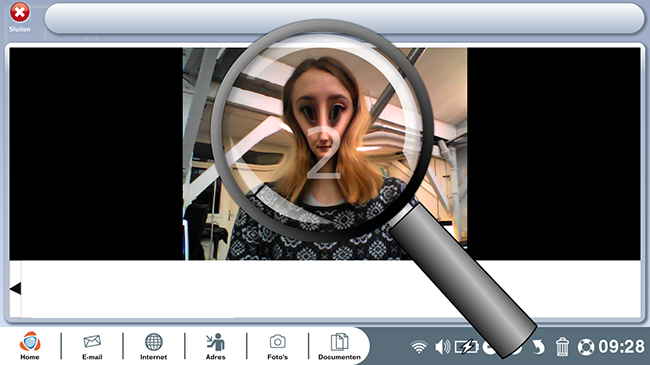This screenshot has height=365, width=650.
Task: Open the trash bin
Action: 562,346
